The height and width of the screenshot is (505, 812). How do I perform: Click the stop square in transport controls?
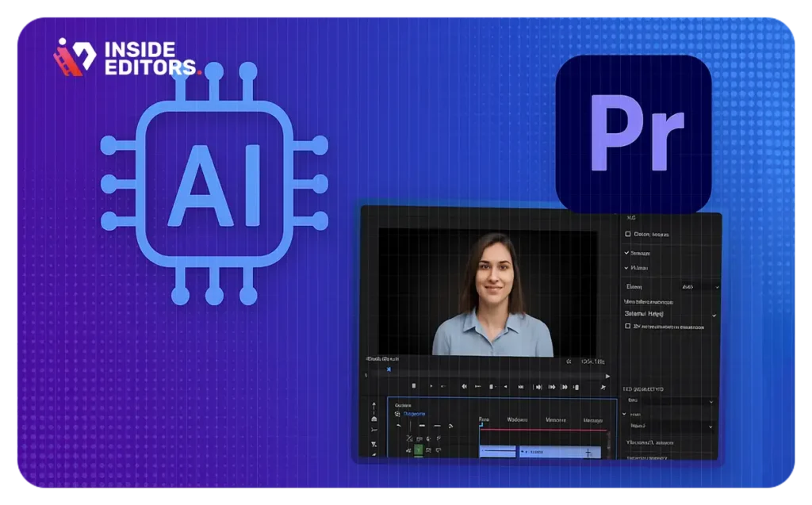[x=414, y=386]
